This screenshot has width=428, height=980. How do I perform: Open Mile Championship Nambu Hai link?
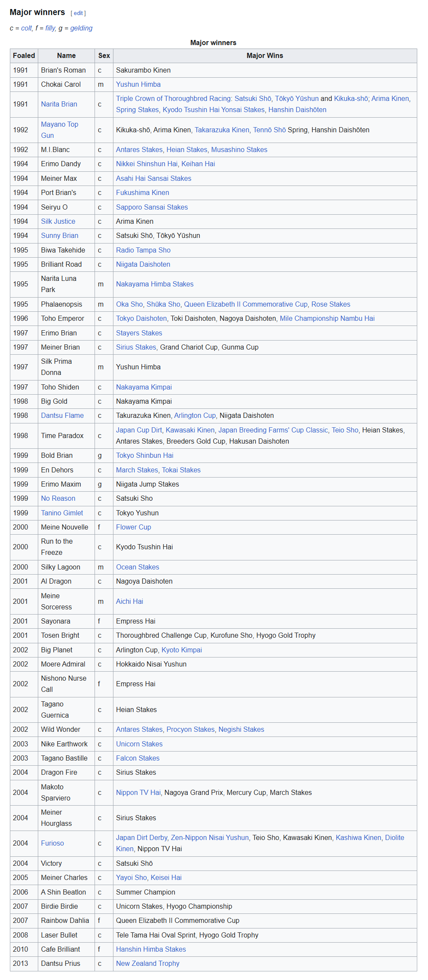(327, 319)
